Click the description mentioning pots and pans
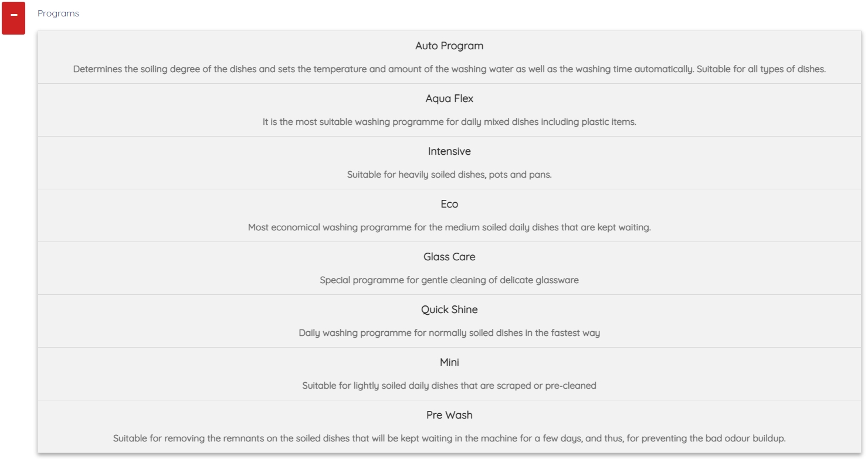This screenshot has width=868, height=459. [449, 175]
